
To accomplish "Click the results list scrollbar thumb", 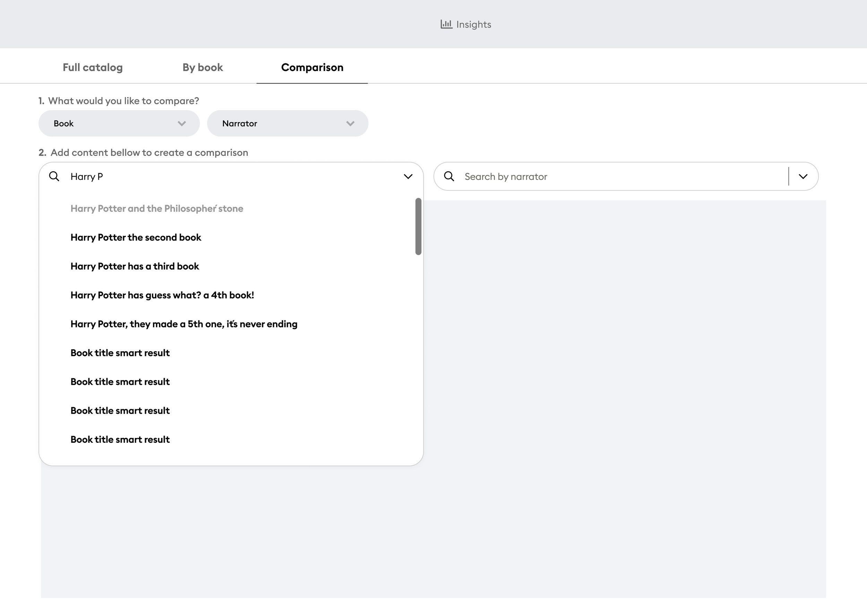I will point(418,227).
